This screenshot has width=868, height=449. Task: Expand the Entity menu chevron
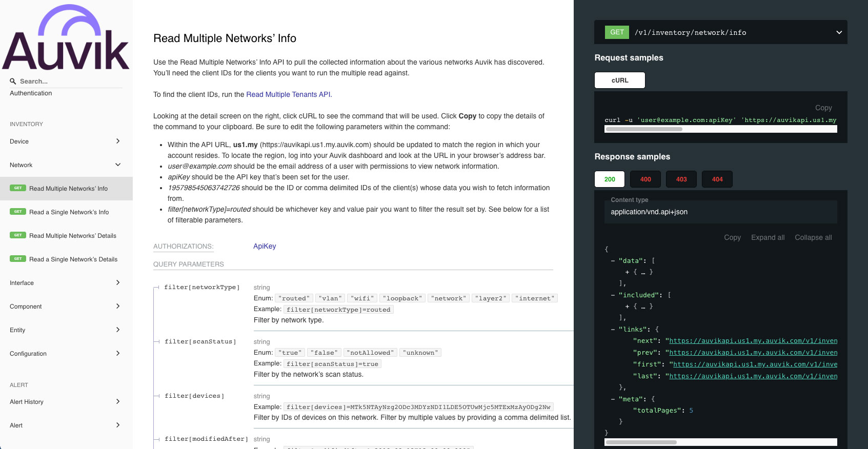118,330
